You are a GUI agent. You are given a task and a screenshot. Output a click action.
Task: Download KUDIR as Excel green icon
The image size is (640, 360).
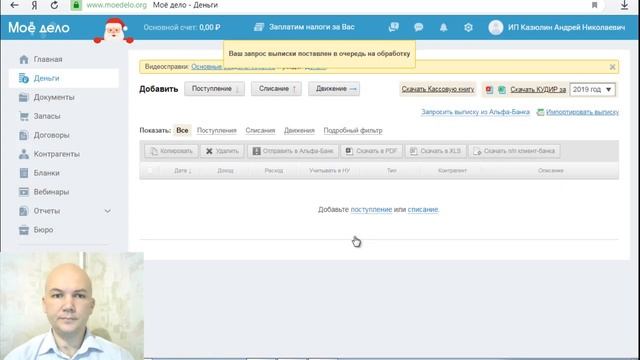pos(502,89)
